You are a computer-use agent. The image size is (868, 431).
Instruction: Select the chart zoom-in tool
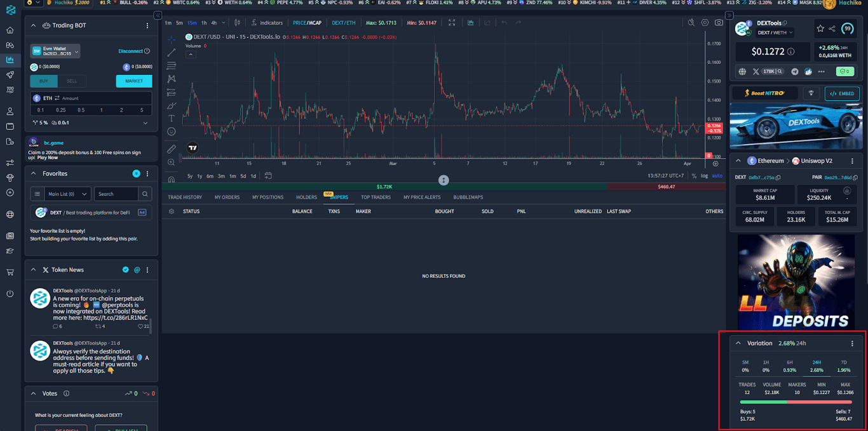pyautogui.click(x=172, y=162)
